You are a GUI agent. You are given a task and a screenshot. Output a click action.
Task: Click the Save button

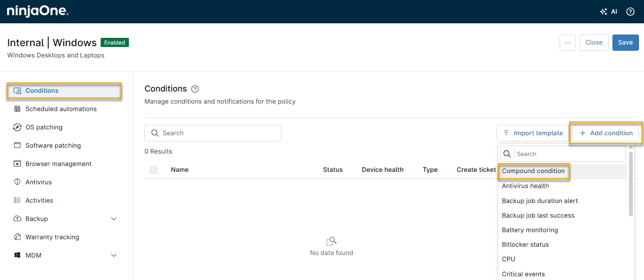(x=625, y=42)
